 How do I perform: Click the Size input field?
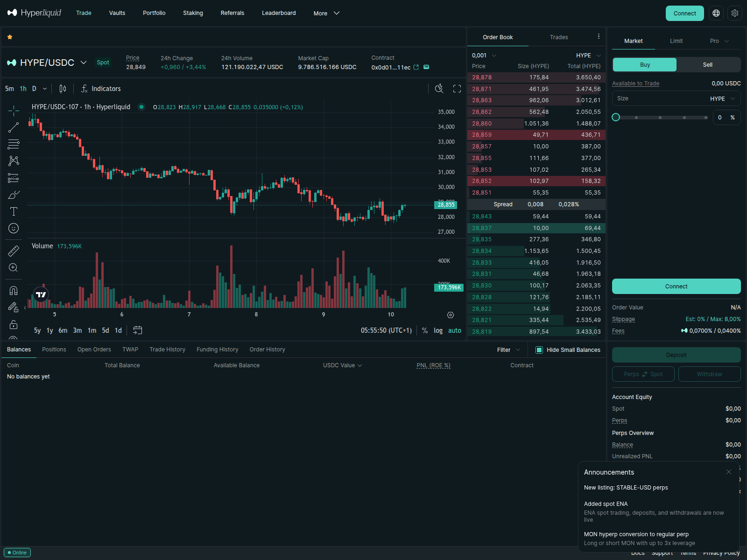tap(676, 98)
